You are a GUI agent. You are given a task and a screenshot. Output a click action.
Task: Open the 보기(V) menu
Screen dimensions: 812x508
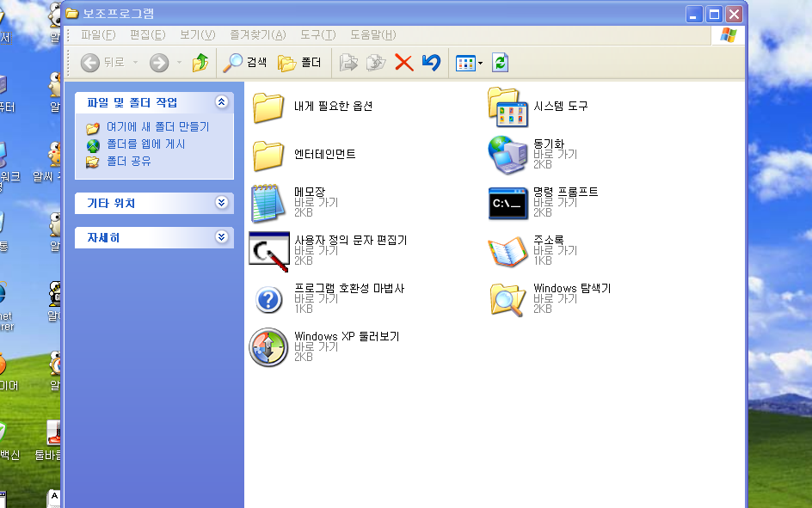tap(197, 34)
